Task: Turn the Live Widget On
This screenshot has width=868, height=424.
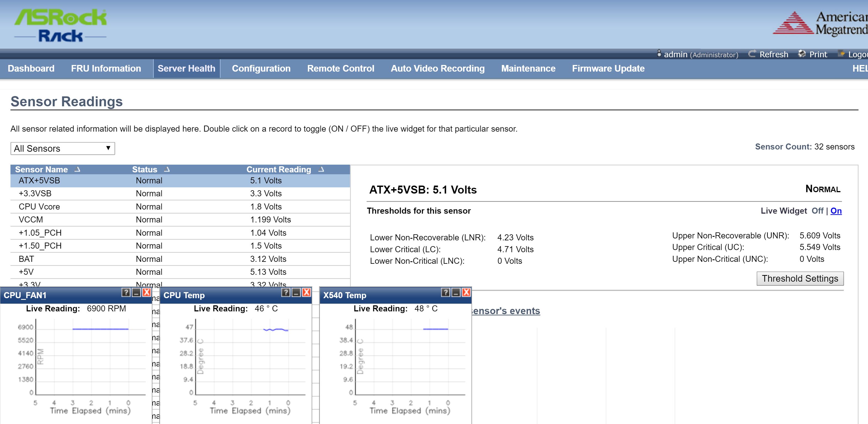Action: point(836,211)
